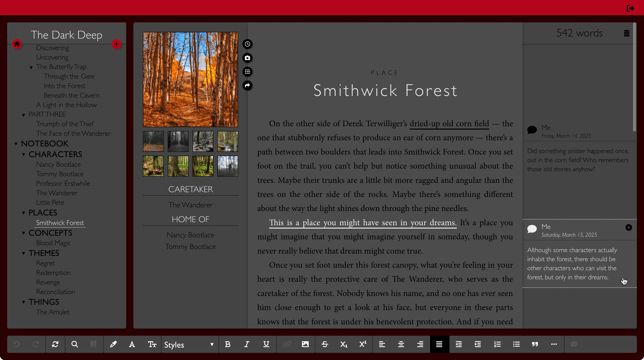Open the share menu with the arrow icon
The width and height of the screenshot is (644, 360).
tap(247, 85)
